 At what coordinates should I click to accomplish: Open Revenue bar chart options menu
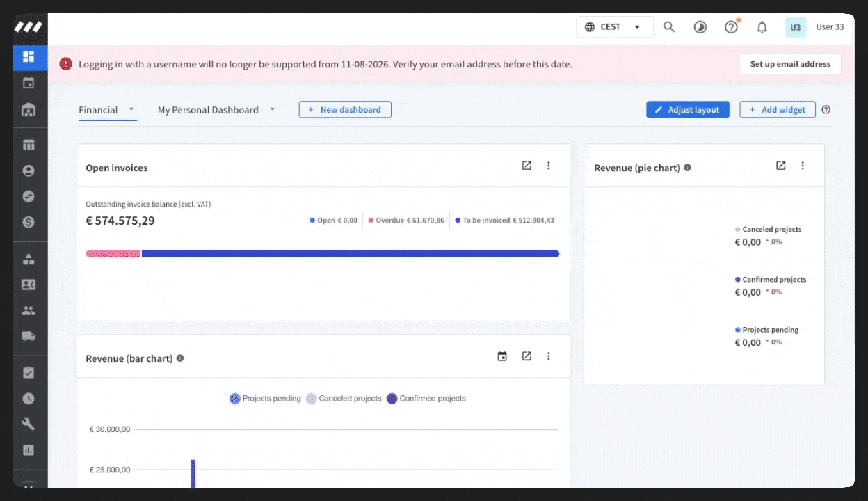[x=549, y=356]
